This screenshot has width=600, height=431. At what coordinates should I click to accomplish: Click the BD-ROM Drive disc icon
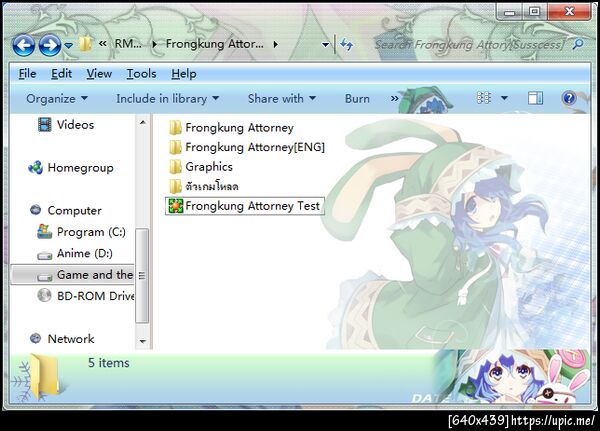(x=44, y=295)
